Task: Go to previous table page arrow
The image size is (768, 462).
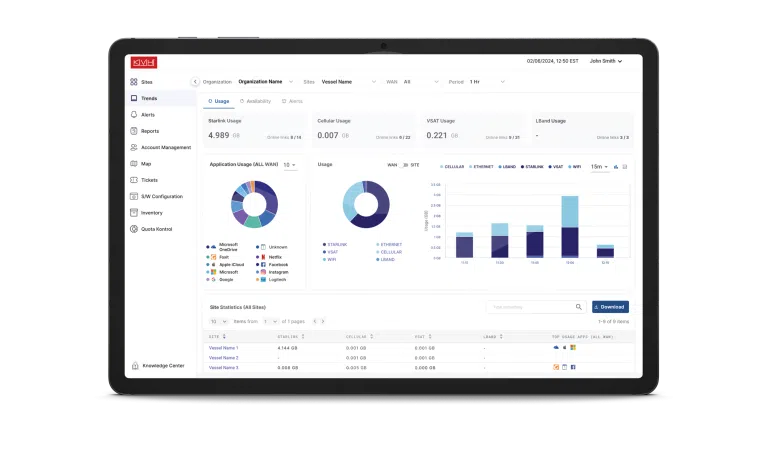Action: click(315, 321)
